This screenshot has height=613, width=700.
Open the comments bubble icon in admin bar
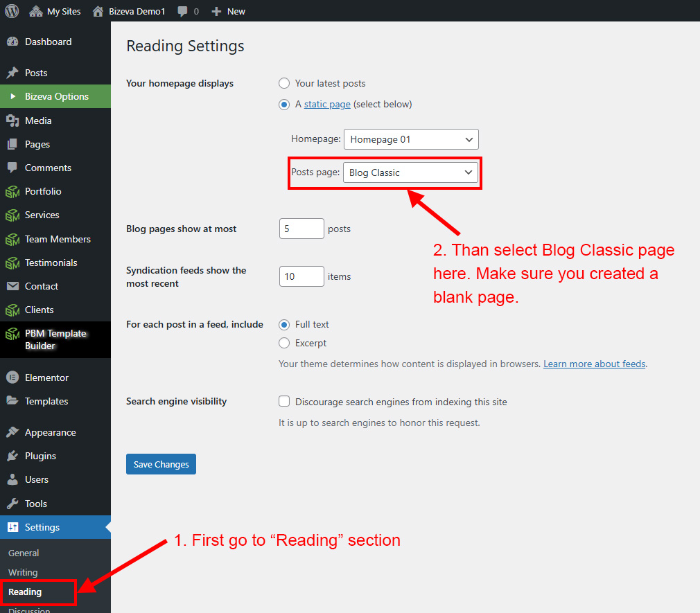pyautogui.click(x=182, y=11)
